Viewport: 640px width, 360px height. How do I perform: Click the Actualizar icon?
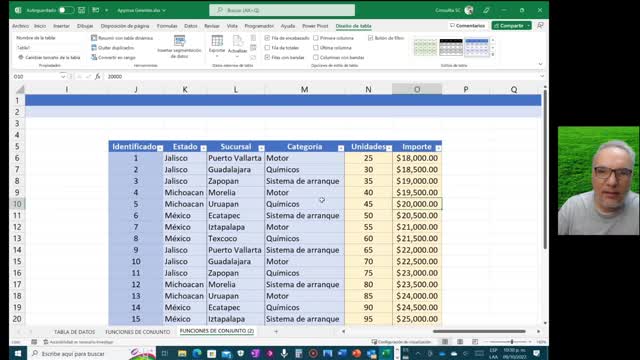click(x=238, y=41)
